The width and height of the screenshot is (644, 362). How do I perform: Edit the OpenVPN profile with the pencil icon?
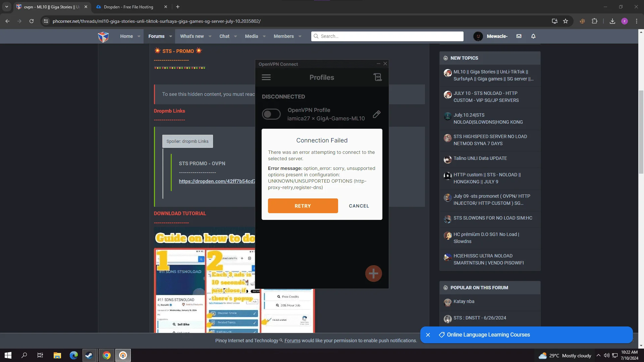tap(376, 114)
